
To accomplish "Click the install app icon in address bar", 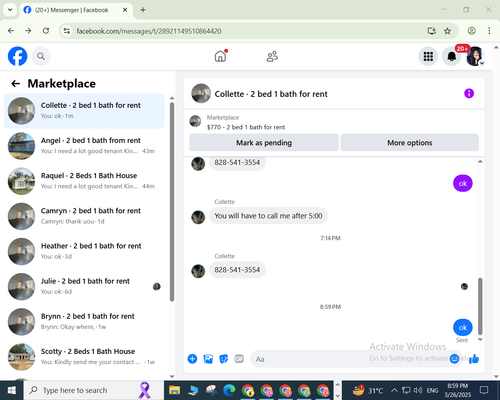I will tap(432, 31).
